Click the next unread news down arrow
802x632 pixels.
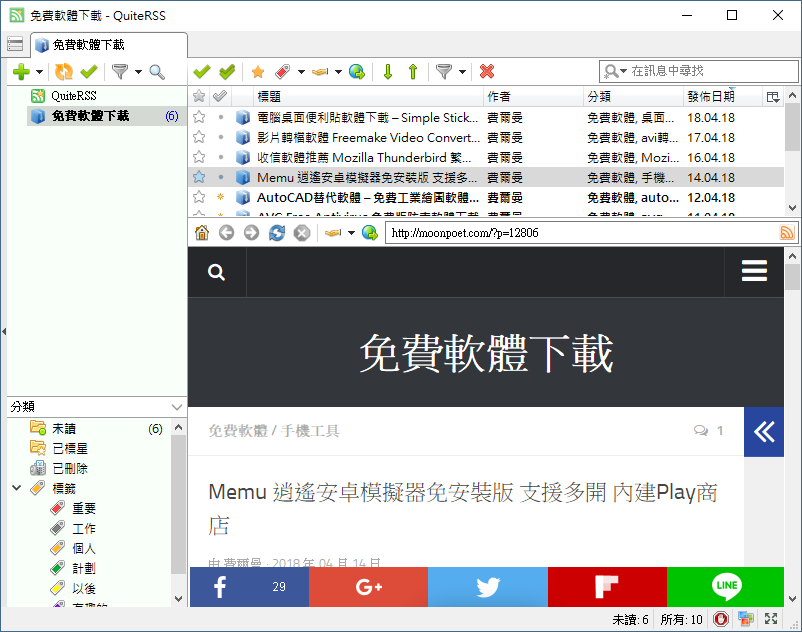[387, 71]
